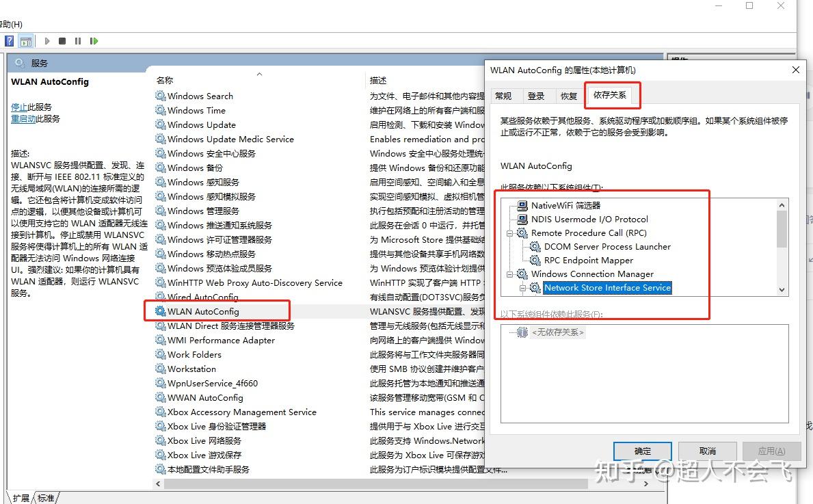Select the WWAN AutoConfig service icon
The image size is (813, 504).
(160, 397)
